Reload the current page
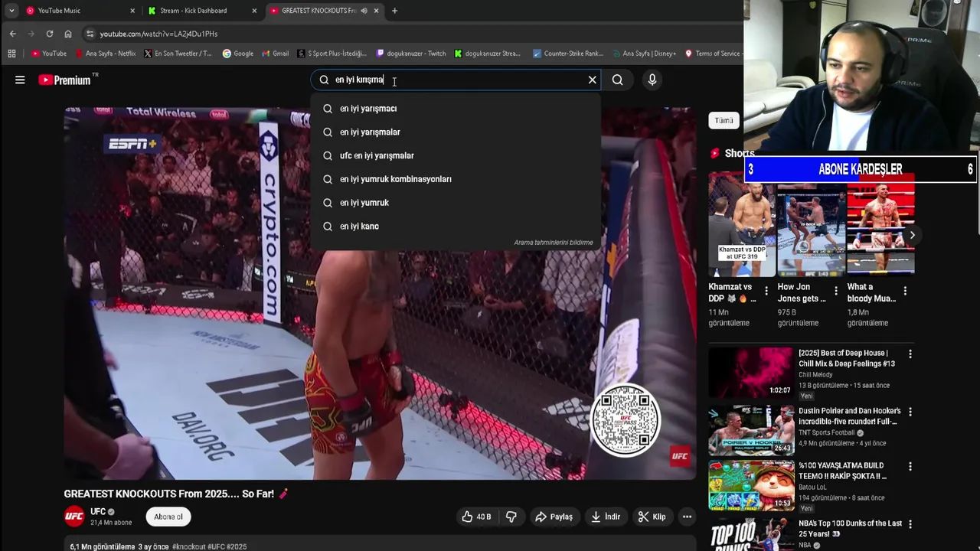The width and height of the screenshot is (980, 551). pyautogui.click(x=49, y=34)
